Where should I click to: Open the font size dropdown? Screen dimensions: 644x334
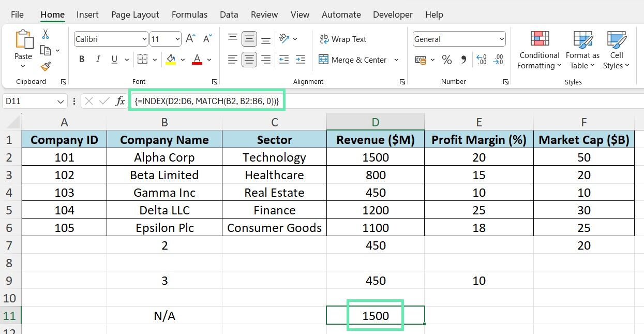coord(178,39)
